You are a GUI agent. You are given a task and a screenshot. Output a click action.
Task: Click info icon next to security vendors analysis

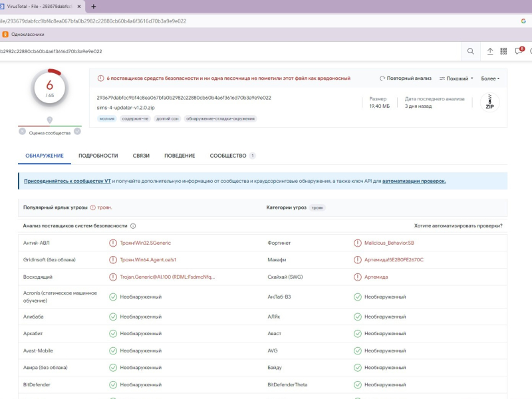tap(133, 226)
